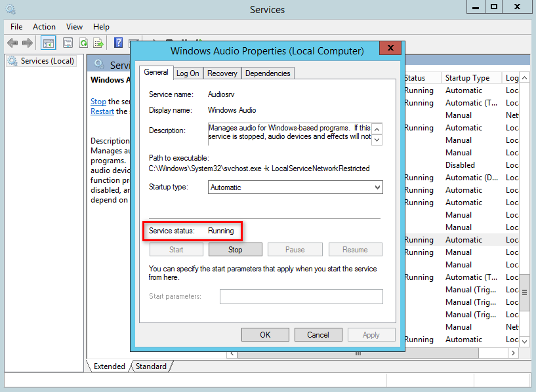Confirm the dialog with OK
Screen dimensions: 536x392
tap(265, 334)
